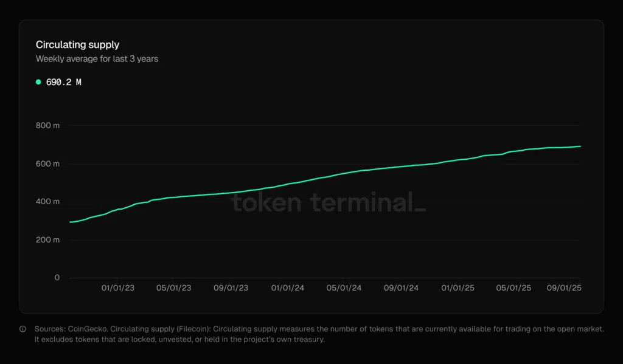Click the 01/01/25 date label

point(458,288)
